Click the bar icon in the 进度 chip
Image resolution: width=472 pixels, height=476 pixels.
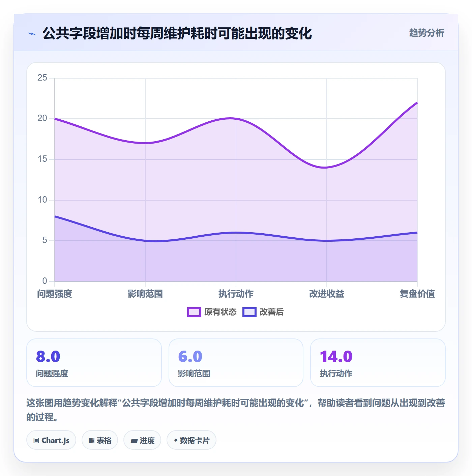[x=134, y=441]
